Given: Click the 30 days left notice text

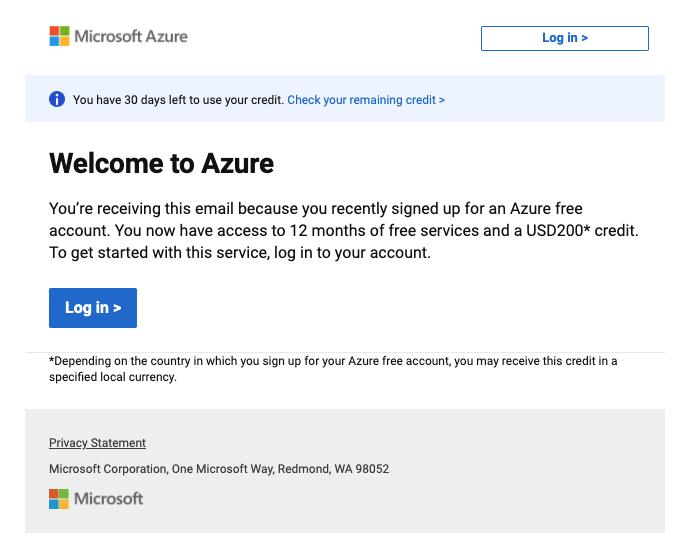Looking at the screenshot, I should click(179, 100).
